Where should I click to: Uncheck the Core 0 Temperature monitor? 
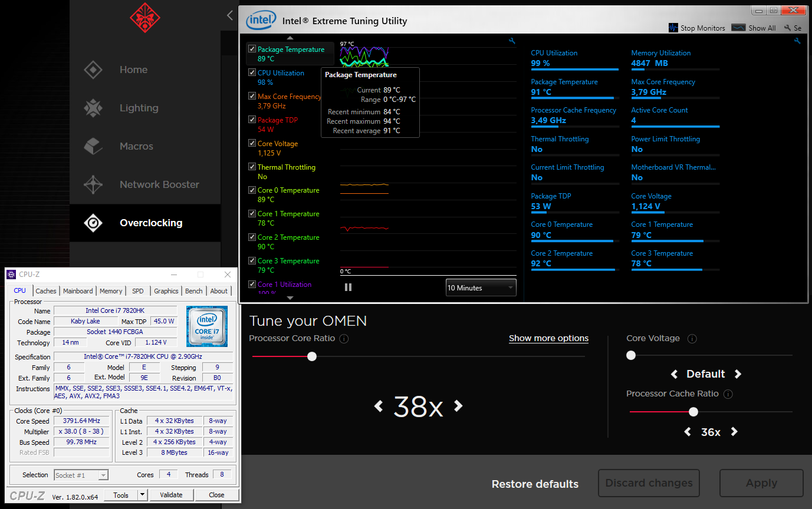click(252, 190)
